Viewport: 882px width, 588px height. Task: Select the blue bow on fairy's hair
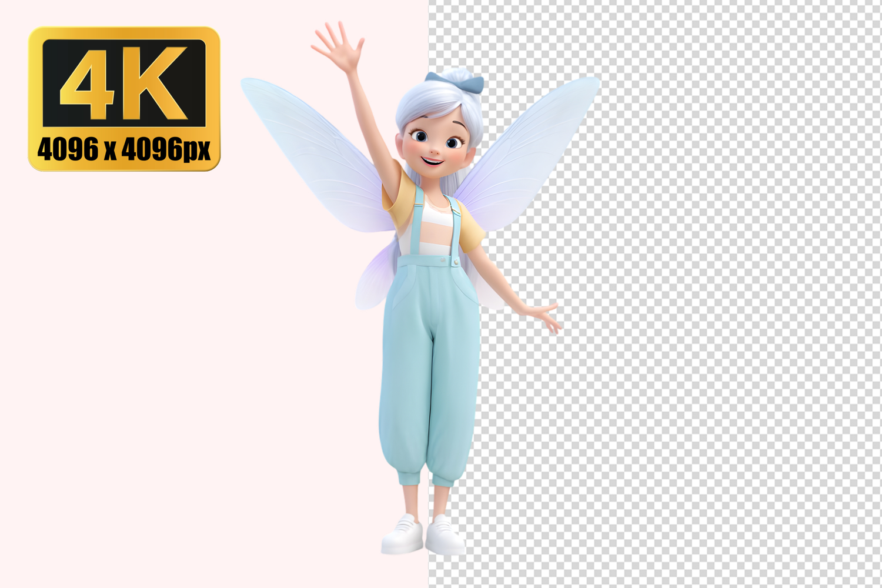[x=456, y=82]
